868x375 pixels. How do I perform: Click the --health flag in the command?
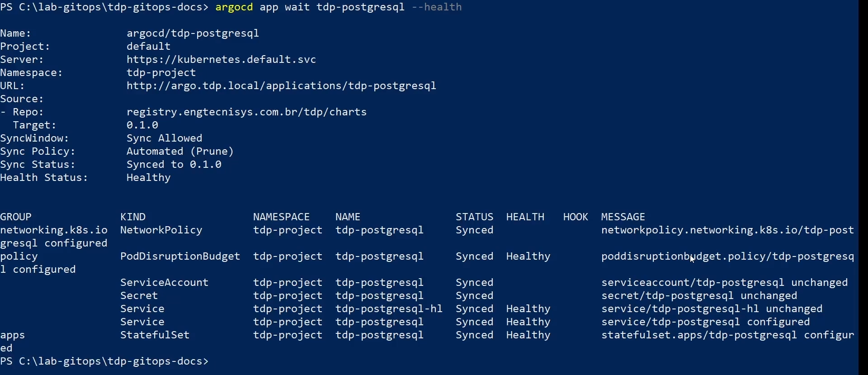pos(436,7)
